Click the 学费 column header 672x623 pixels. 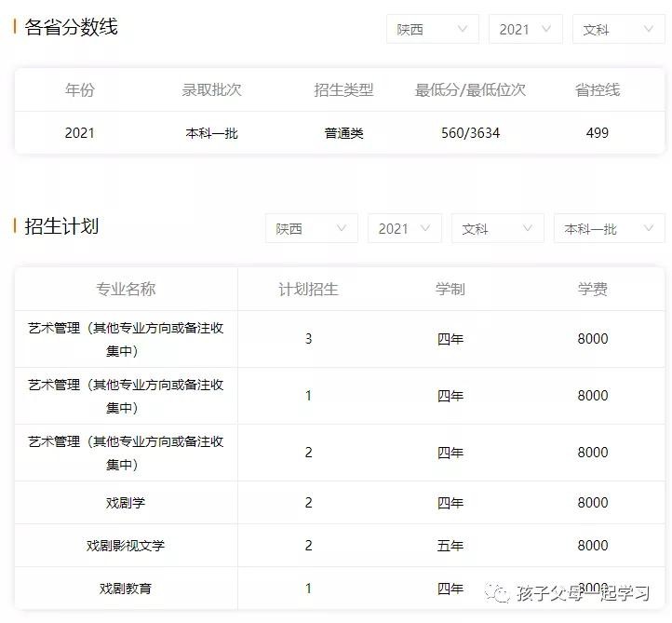592,290
